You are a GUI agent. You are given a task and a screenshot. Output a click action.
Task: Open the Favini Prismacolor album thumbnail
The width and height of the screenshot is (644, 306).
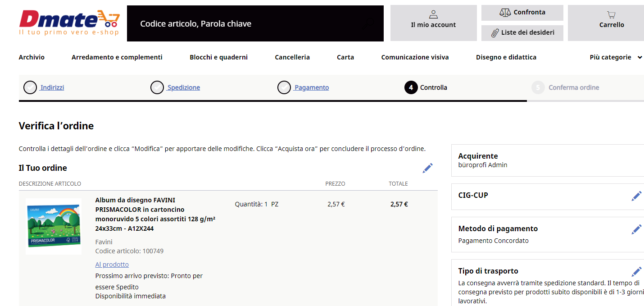tap(54, 226)
